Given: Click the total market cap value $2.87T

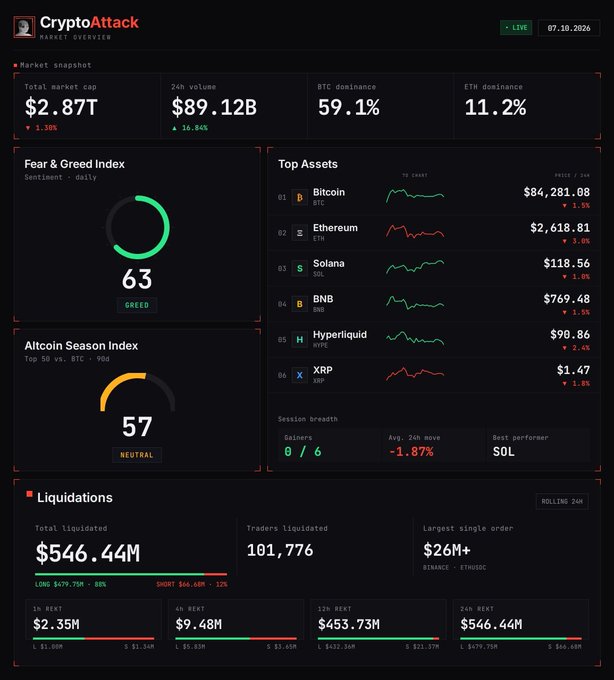Looking at the screenshot, I should [x=61, y=108].
